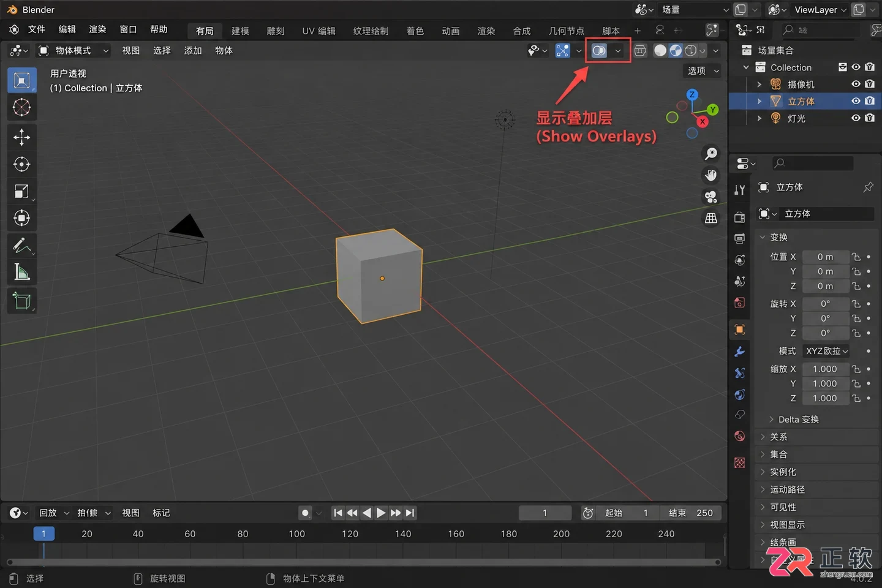Toggle Show Overlays button
The width and height of the screenshot is (882, 588).
tap(599, 51)
